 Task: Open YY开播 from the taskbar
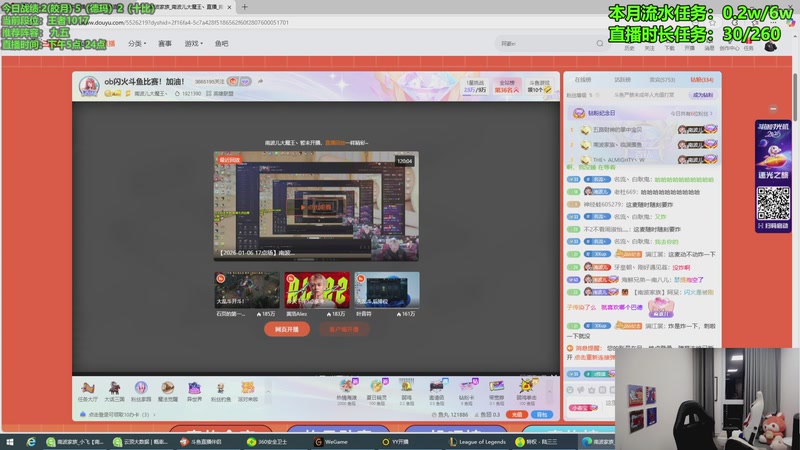pyautogui.click(x=396, y=442)
